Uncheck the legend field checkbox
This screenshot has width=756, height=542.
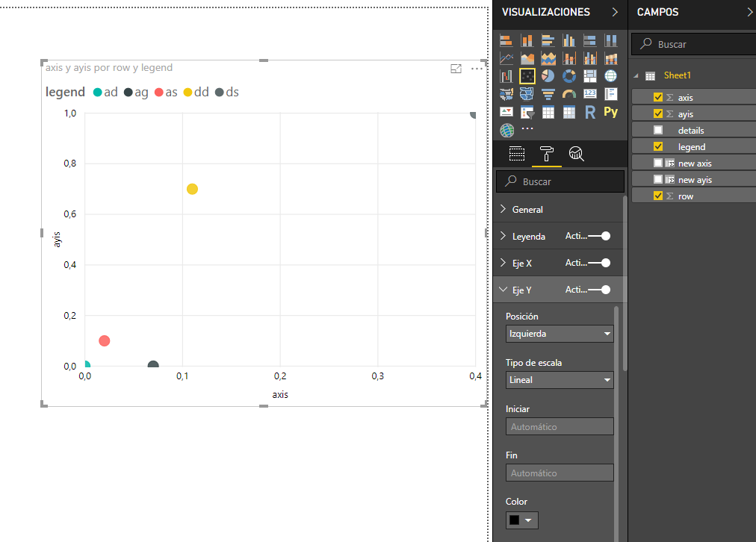pyautogui.click(x=658, y=146)
